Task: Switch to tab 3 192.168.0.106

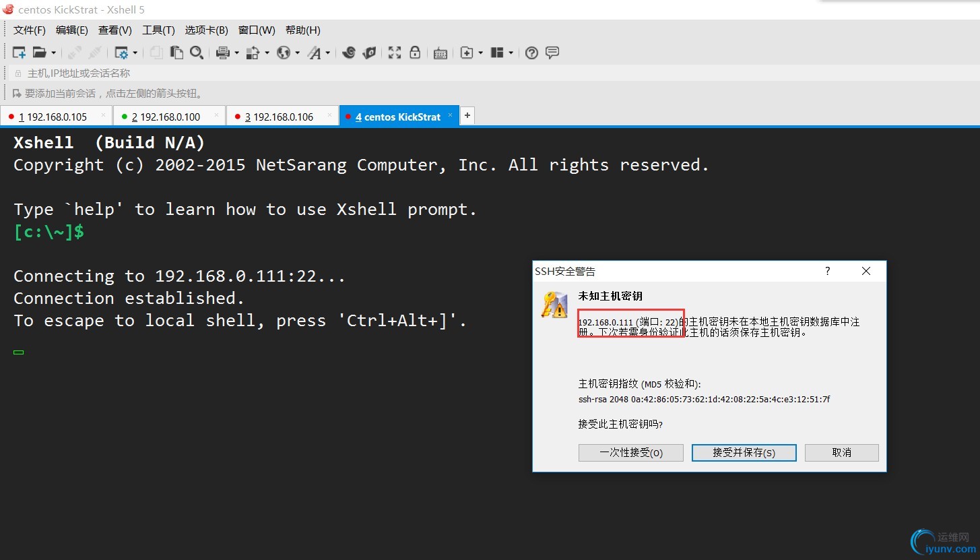Action: pyautogui.click(x=282, y=117)
